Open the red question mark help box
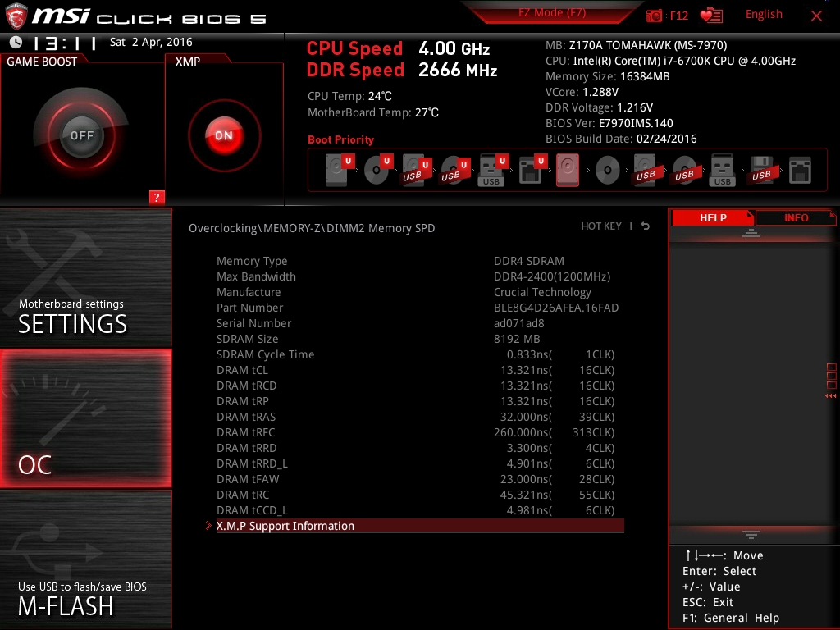This screenshot has width=840, height=630. tap(157, 197)
